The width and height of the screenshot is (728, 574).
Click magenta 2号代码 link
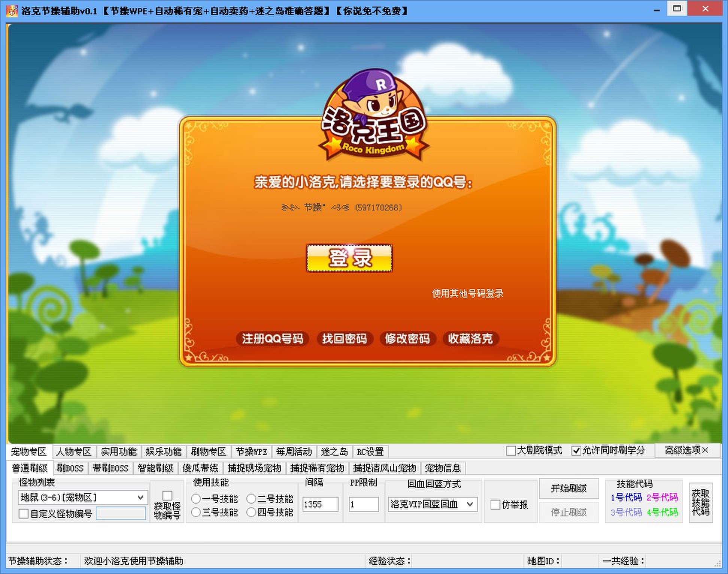tap(662, 497)
